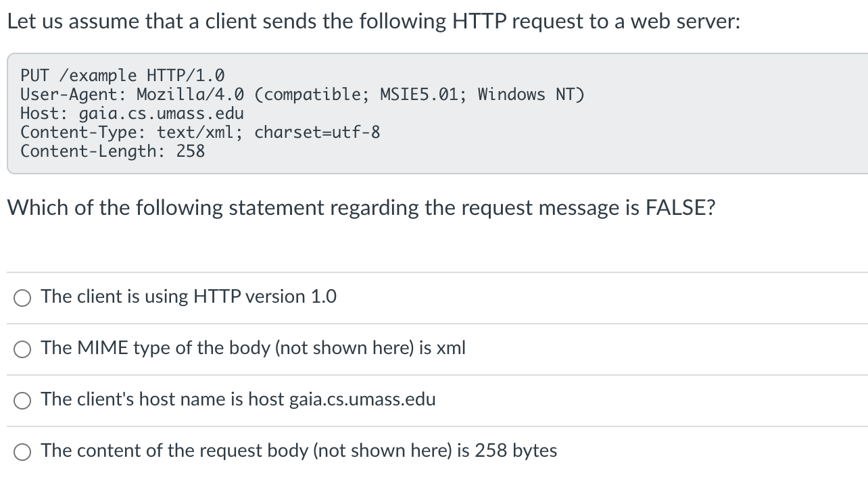Viewport: 868px width, 496px height.
Task: Select the "258 bytes" request body radio button
Action: (x=22, y=452)
